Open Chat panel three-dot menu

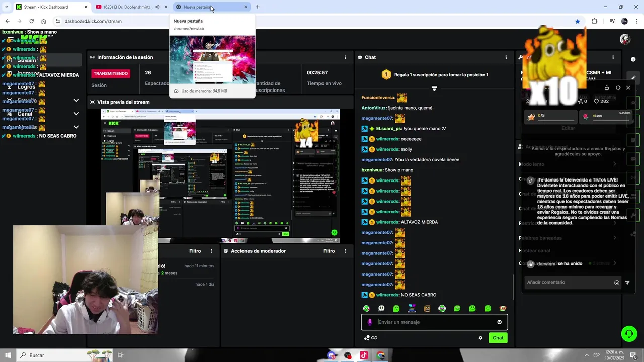506,57
